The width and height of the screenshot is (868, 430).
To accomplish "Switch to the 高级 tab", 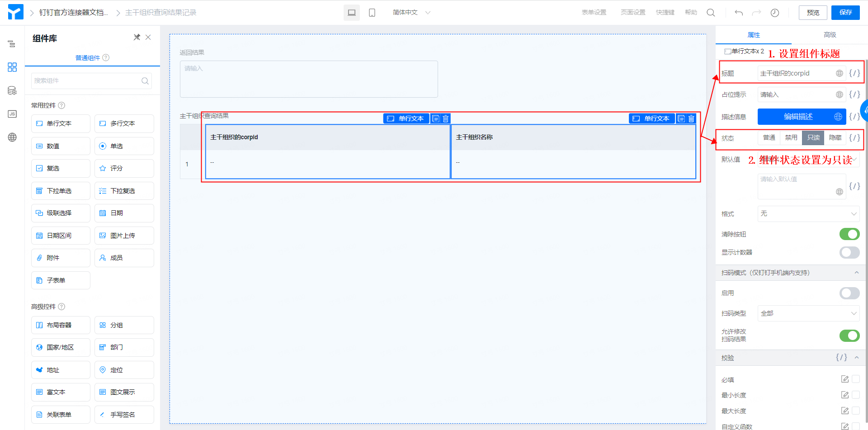I will tap(830, 35).
